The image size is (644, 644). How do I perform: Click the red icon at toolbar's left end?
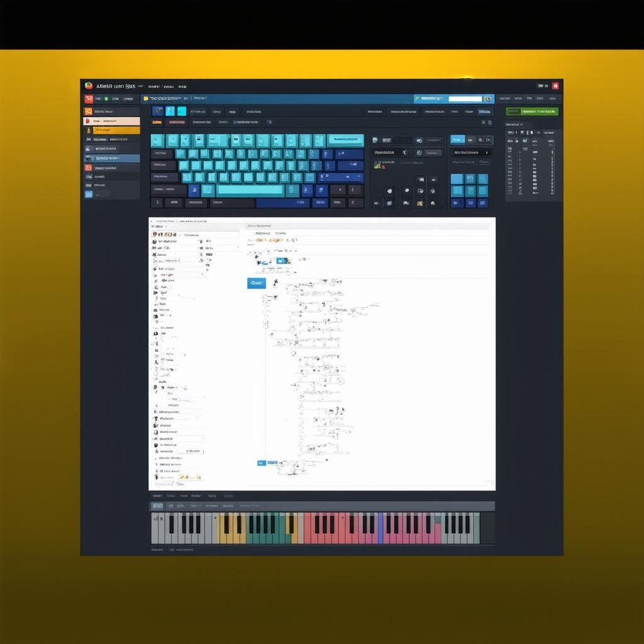point(89,99)
